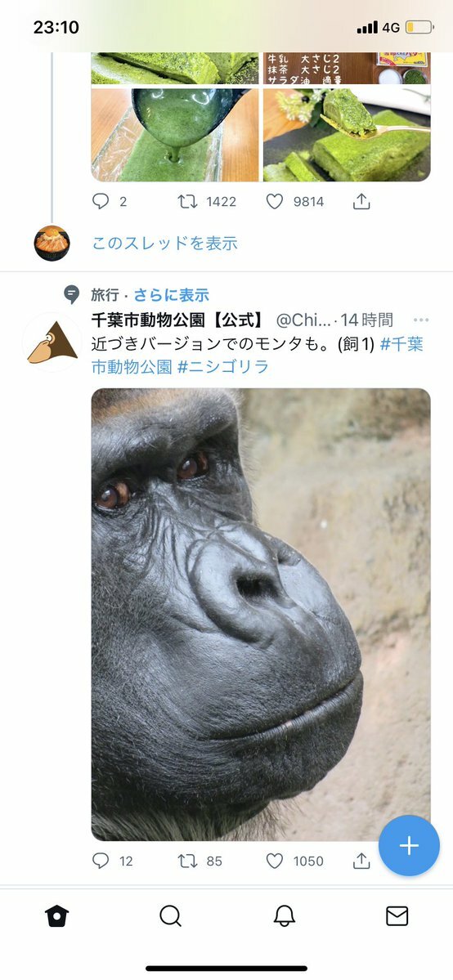Expand topic with さらに表示
The height and width of the screenshot is (980, 453).
pos(172,295)
